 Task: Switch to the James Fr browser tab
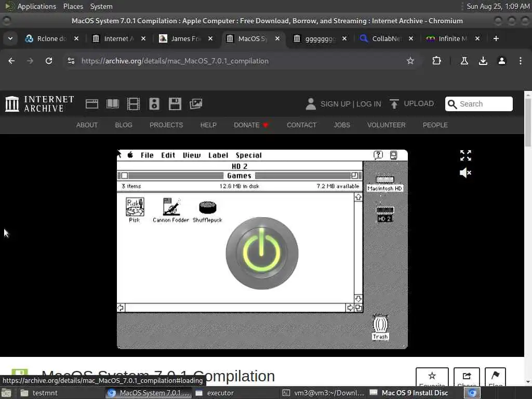(185, 38)
